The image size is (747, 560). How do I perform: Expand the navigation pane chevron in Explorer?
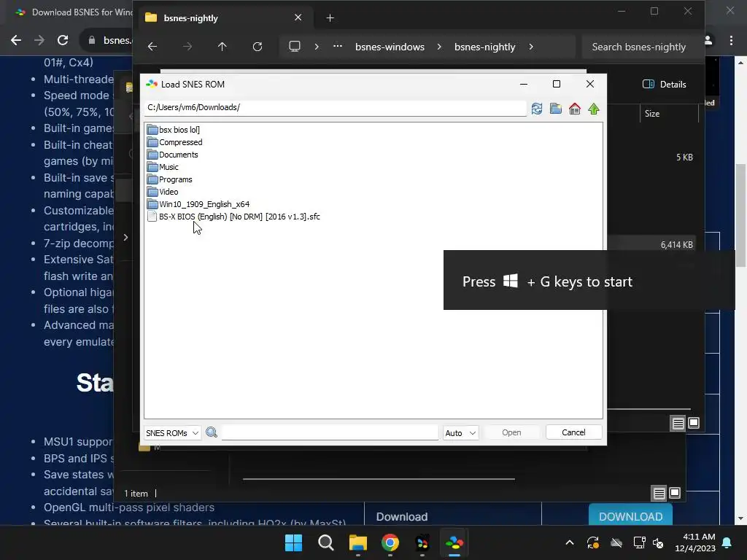(125, 237)
